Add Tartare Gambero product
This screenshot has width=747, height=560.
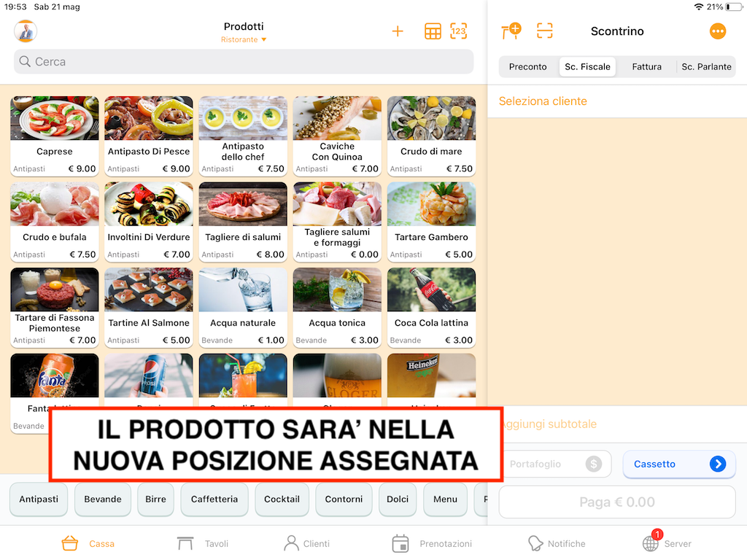point(431,222)
